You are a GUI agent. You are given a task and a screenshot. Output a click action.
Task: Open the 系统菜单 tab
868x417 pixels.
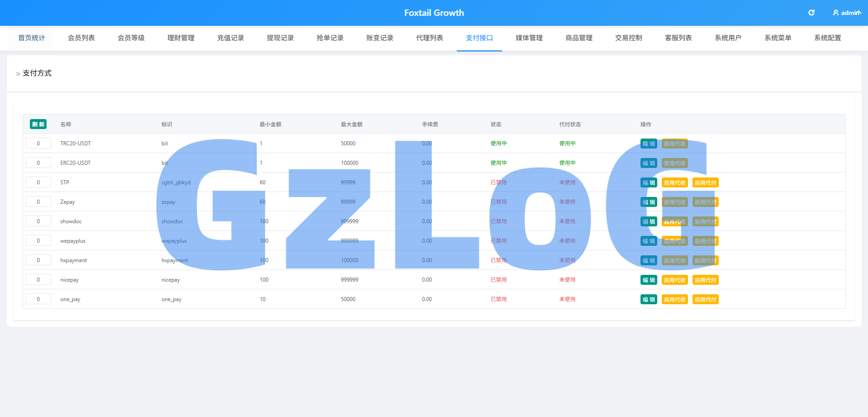(x=778, y=38)
